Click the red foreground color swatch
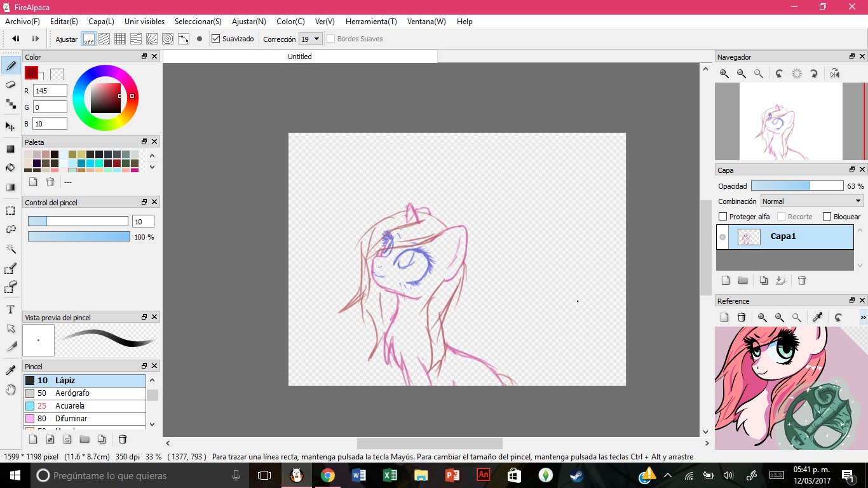Image resolution: width=868 pixels, height=488 pixels. [31, 72]
